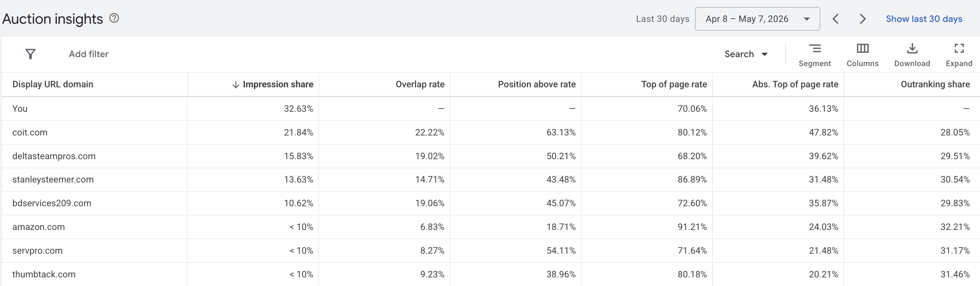Sort by Position above rate header
The image size is (980, 286).
coord(537,84)
